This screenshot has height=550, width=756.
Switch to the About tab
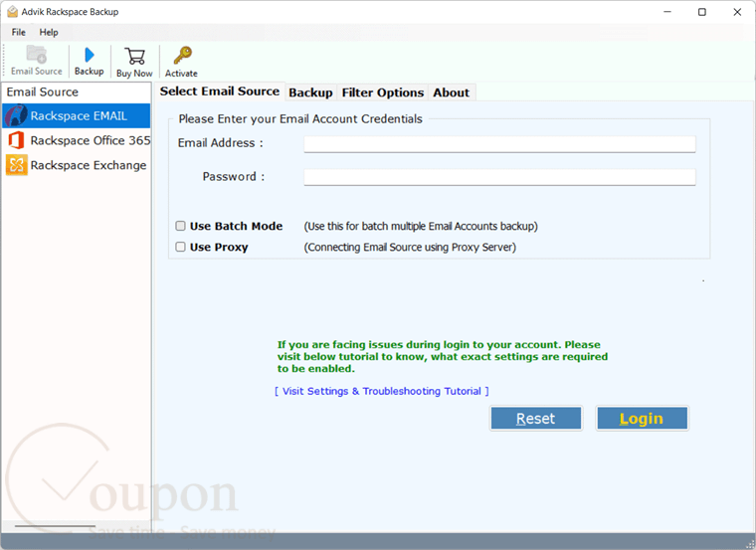tap(452, 92)
